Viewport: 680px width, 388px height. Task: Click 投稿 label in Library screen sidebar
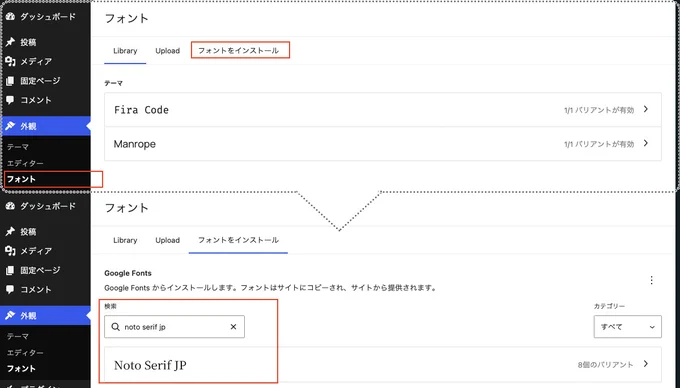coord(28,42)
